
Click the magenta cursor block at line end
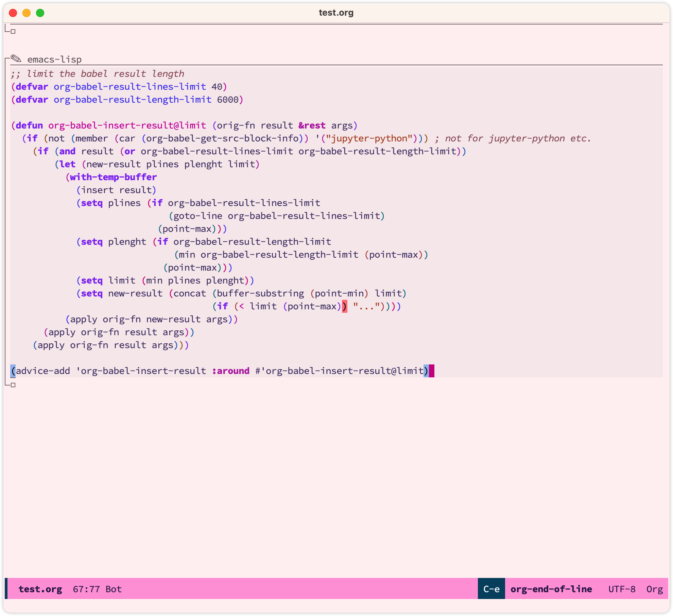click(432, 371)
